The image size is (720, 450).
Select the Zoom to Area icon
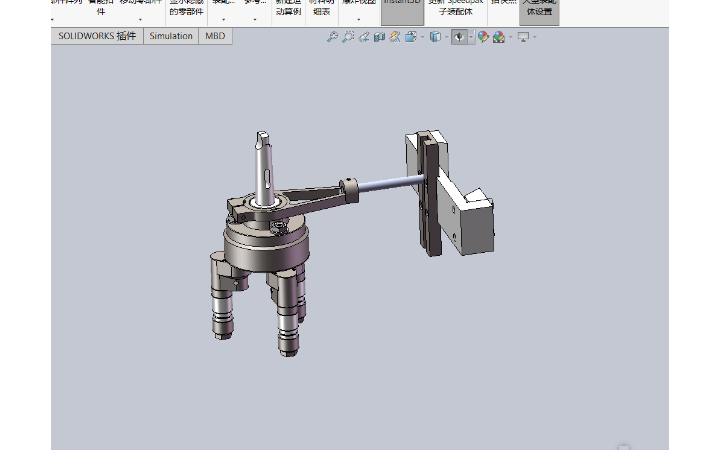348,37
